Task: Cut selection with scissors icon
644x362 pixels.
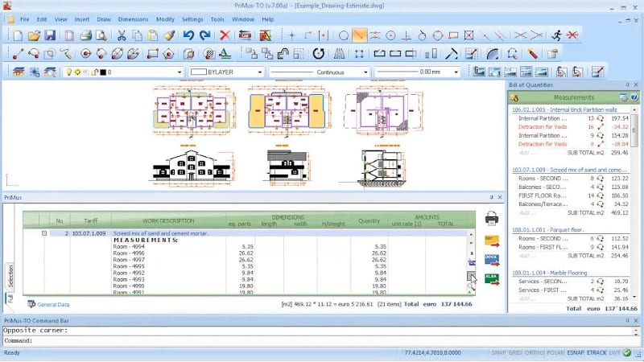Action: pyautogui.click(x=122, y=35)
